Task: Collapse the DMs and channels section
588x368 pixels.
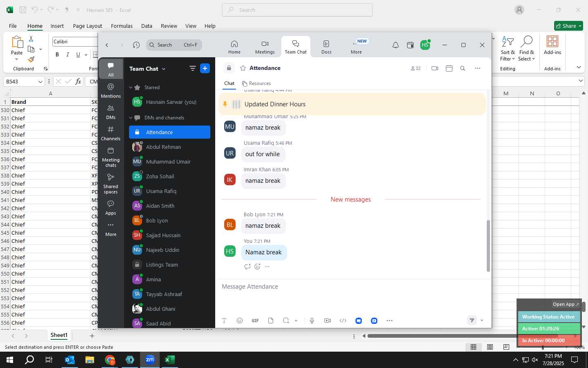Action: [x=131, y=118]
